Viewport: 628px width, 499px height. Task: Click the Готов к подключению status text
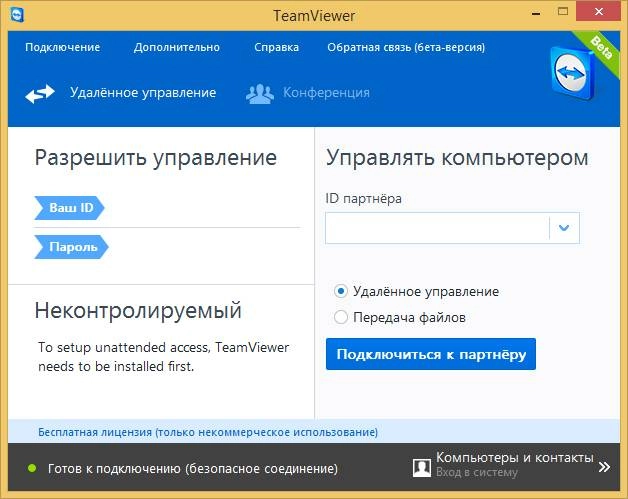pos(193,468)
